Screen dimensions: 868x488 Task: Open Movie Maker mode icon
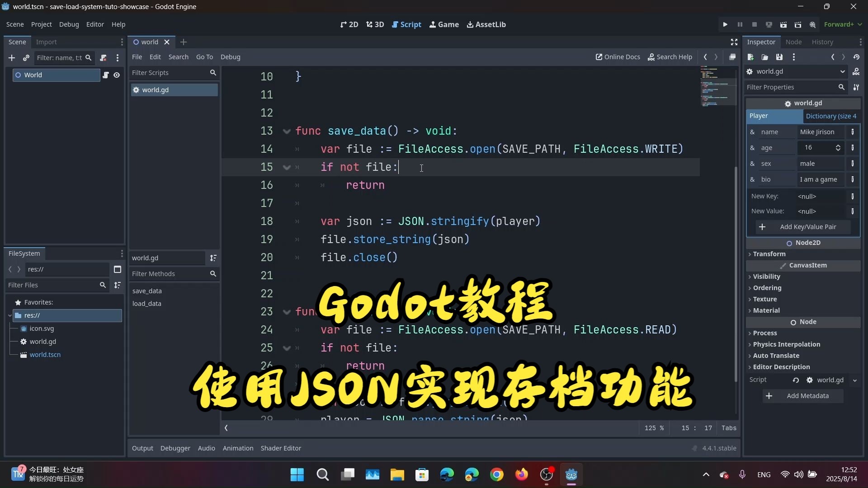tap(813, 24)
